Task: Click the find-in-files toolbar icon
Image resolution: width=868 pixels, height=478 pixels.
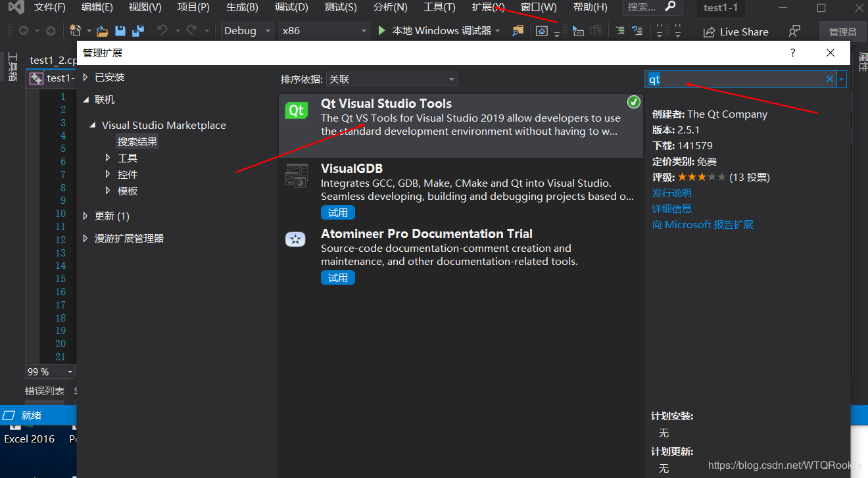Action: [x=518, y=31]
